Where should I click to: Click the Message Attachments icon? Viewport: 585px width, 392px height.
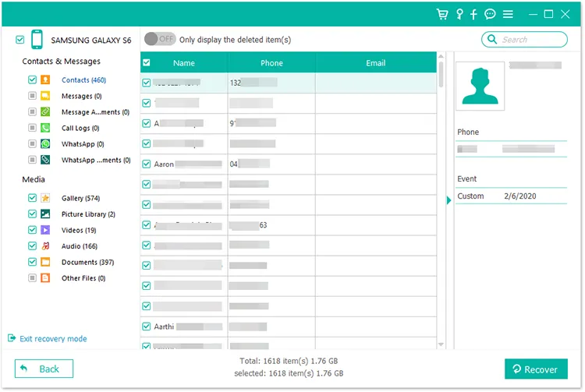(45, 111)
